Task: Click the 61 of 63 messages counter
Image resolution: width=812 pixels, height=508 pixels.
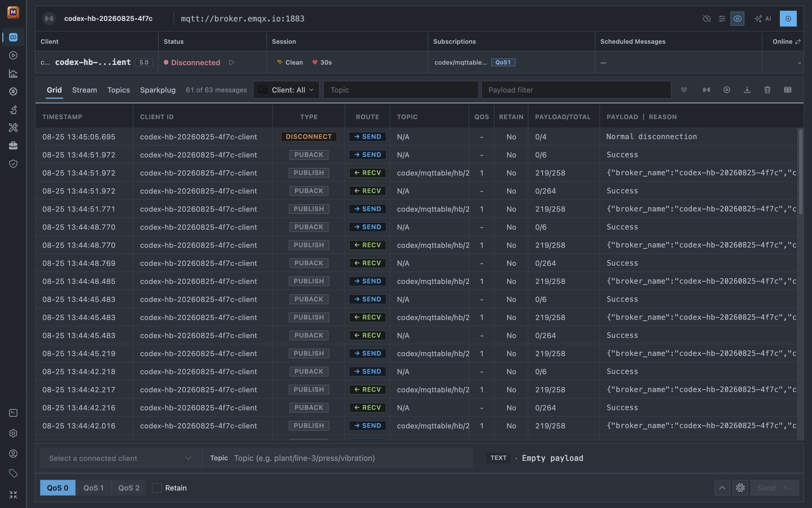Action: tap(217, 90)
